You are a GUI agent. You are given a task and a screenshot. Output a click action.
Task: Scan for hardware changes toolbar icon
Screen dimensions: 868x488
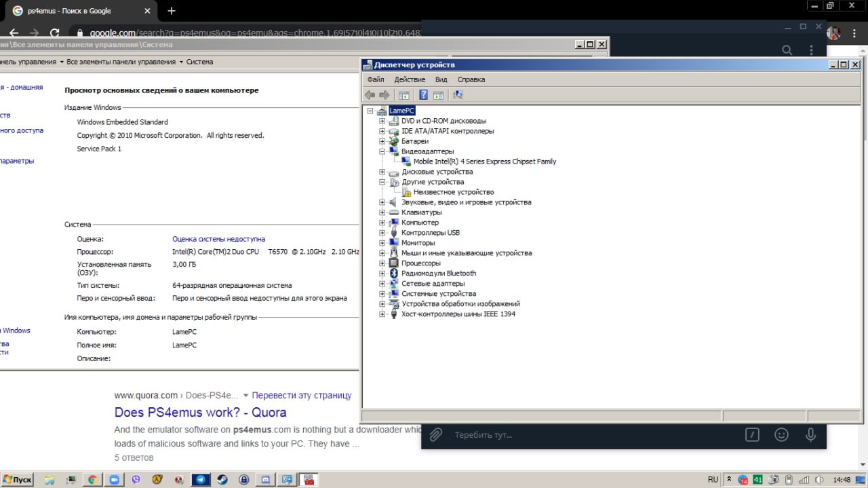tap(458, 95)
